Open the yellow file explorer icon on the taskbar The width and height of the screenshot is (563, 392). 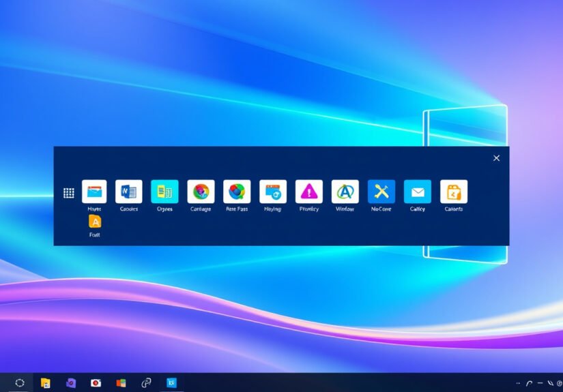(45, 383)
